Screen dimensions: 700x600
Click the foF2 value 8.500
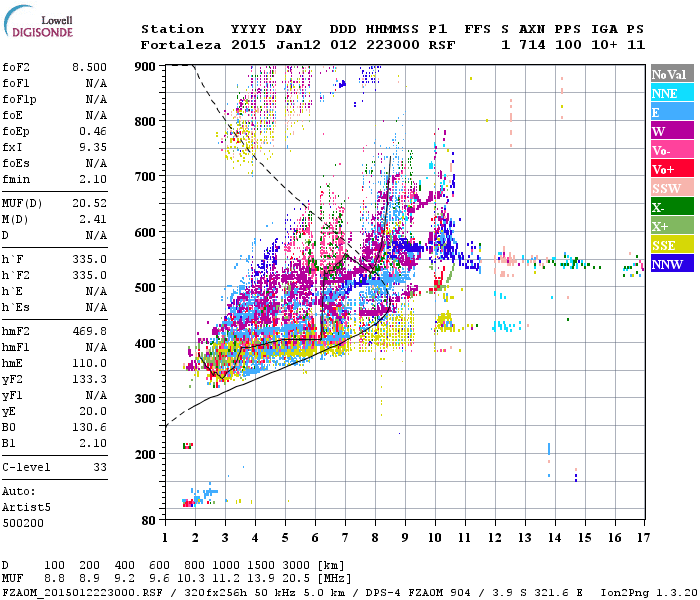coord(89,67)
